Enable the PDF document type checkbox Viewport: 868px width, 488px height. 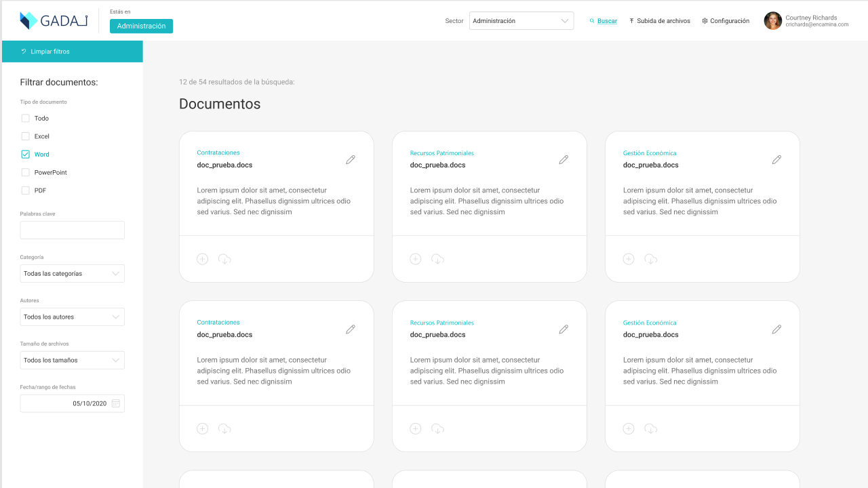point(25,190)
